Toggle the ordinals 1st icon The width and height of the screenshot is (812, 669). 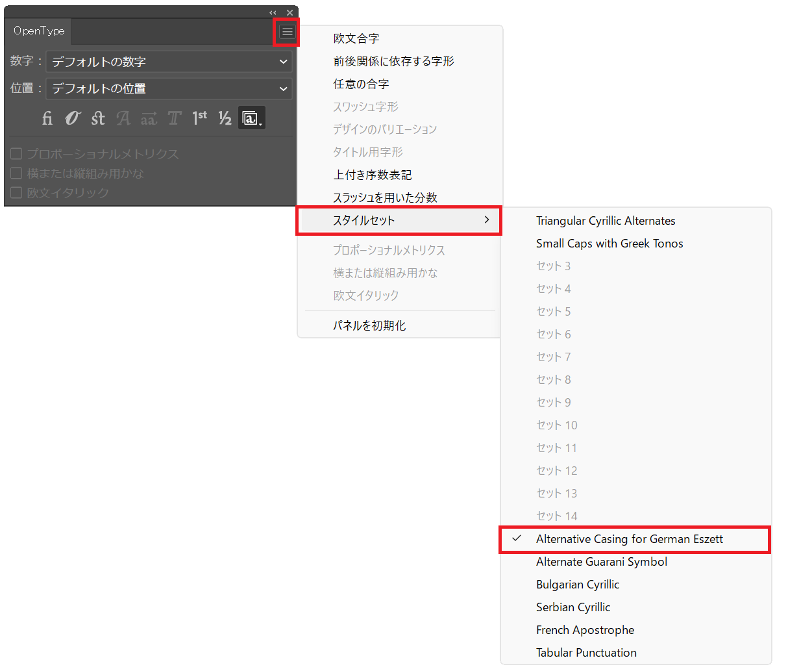point(199,118)
